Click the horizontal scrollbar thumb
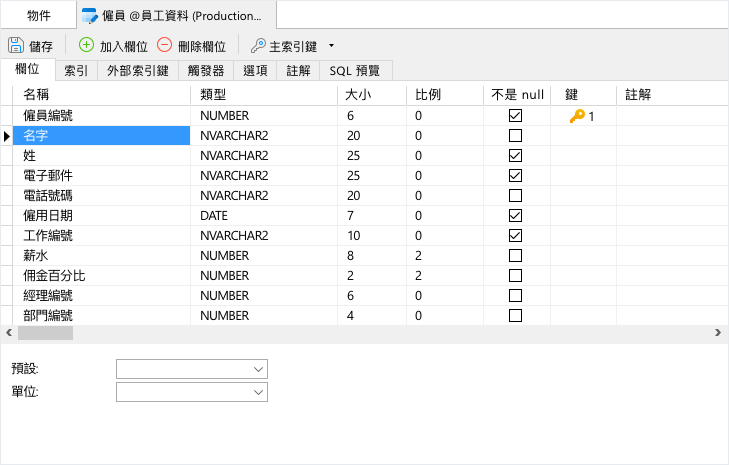This screenshot has width=729, height=465. 45,332
